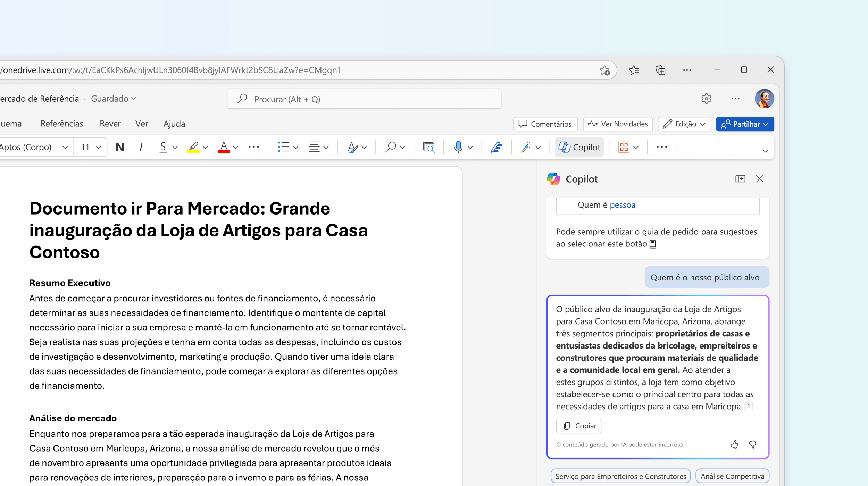Click the Procurar search field

tap(365, 99)
